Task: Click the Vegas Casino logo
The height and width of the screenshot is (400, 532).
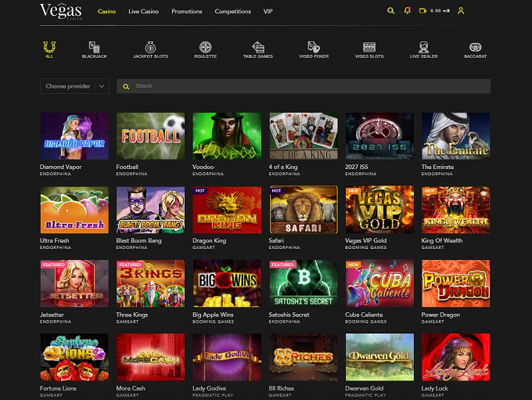Action: (61, 11)
